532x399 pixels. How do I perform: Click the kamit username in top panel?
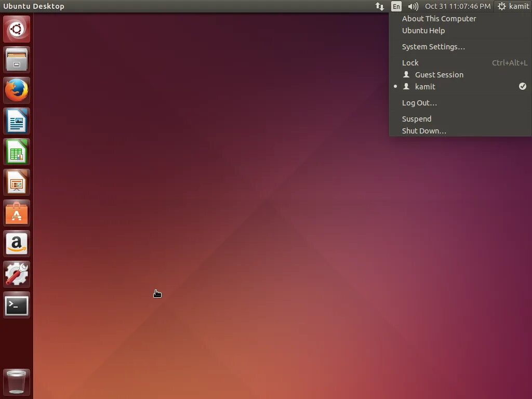(x=519, y=6)
